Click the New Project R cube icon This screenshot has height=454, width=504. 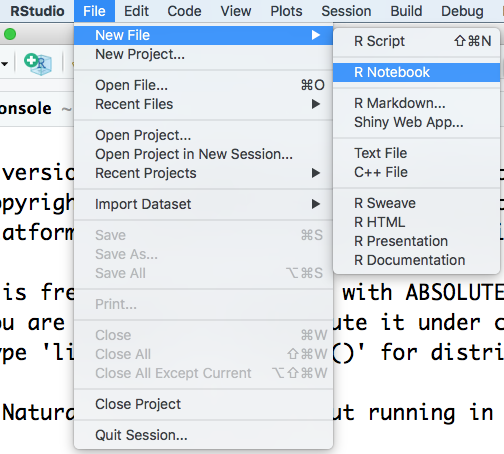tap(38, 63)
